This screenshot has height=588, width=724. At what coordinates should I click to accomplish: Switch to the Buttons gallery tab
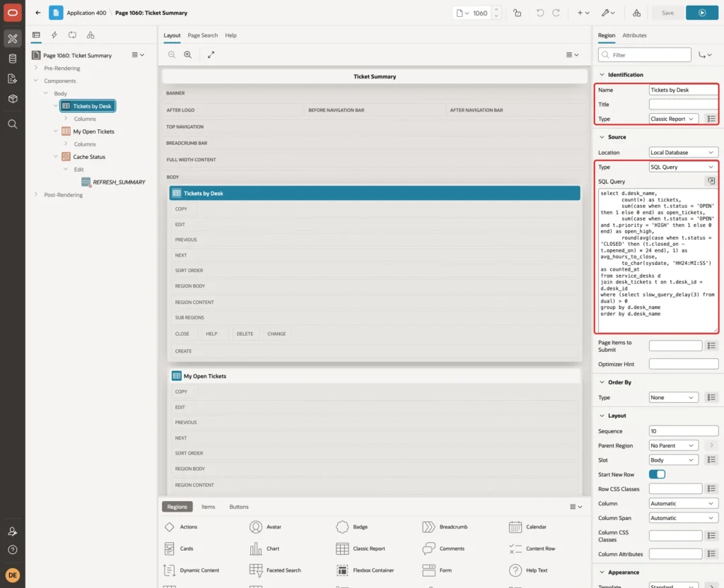pos(239,507)
